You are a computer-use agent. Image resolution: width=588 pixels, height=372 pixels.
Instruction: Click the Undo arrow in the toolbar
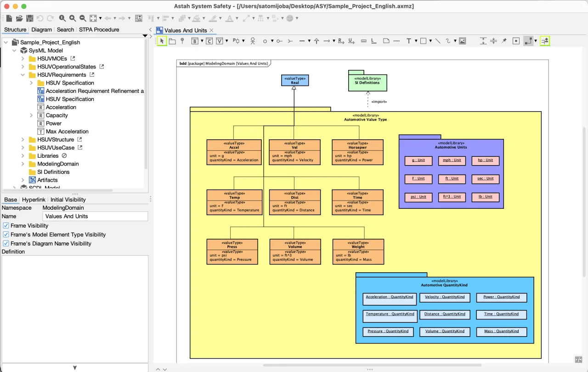pos(40,18)
